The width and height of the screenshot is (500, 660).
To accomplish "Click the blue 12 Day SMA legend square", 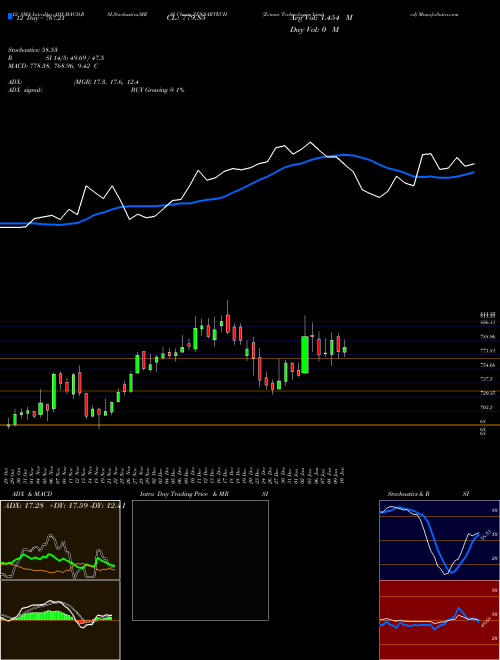I will pos(10,16).
